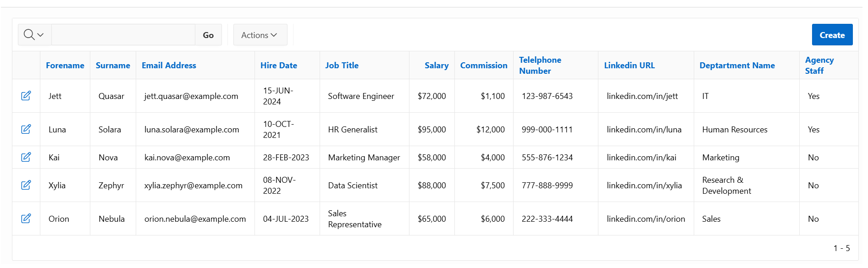
Task: Open the search column selector magnifier dropdown
Action: click(34, 35)
